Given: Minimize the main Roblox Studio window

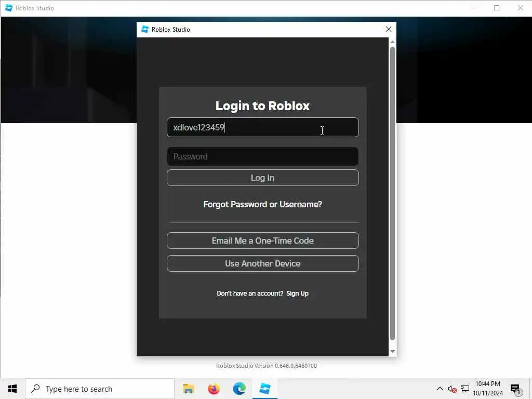Looking at the screenshot, I should coord(473,8).
